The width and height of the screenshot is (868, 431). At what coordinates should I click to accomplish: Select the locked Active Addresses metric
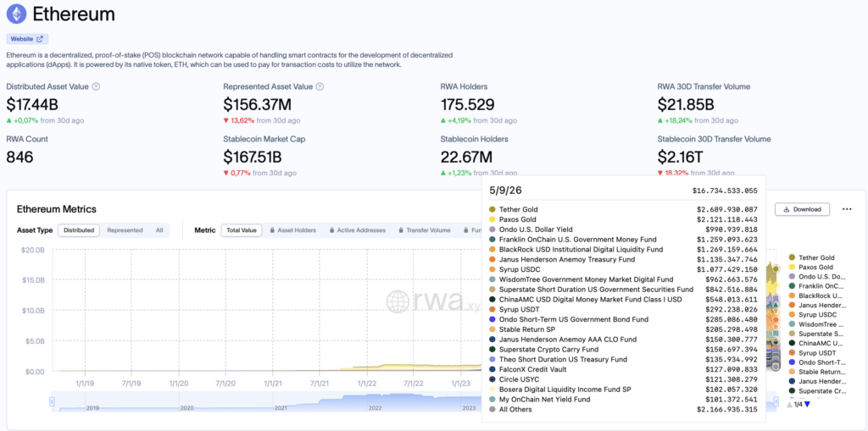tap(359, 230)
